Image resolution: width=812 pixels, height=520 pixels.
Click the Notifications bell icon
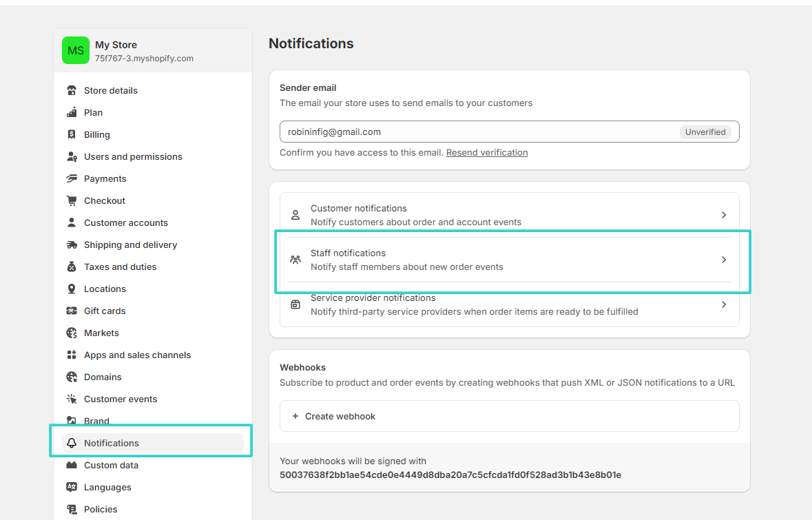[x=72, y=443]
